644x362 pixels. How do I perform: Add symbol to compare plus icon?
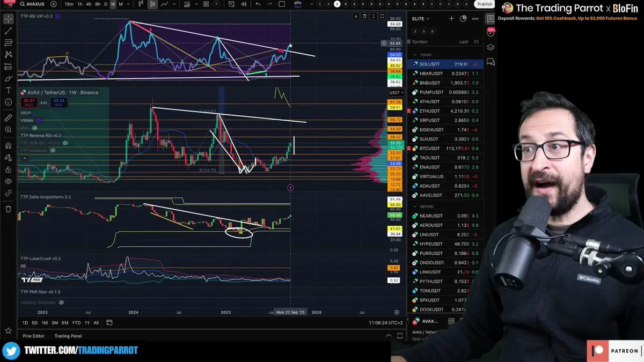point(53,4)
